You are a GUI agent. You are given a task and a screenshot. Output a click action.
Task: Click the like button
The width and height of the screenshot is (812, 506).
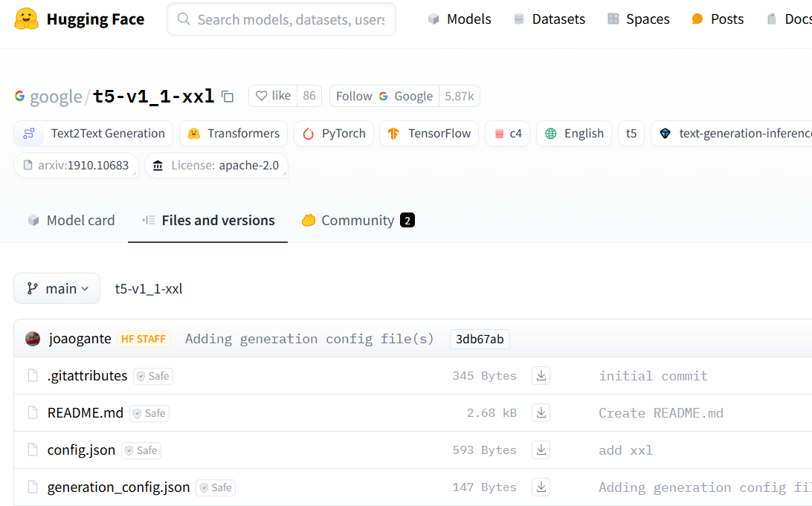coord(274,96)
